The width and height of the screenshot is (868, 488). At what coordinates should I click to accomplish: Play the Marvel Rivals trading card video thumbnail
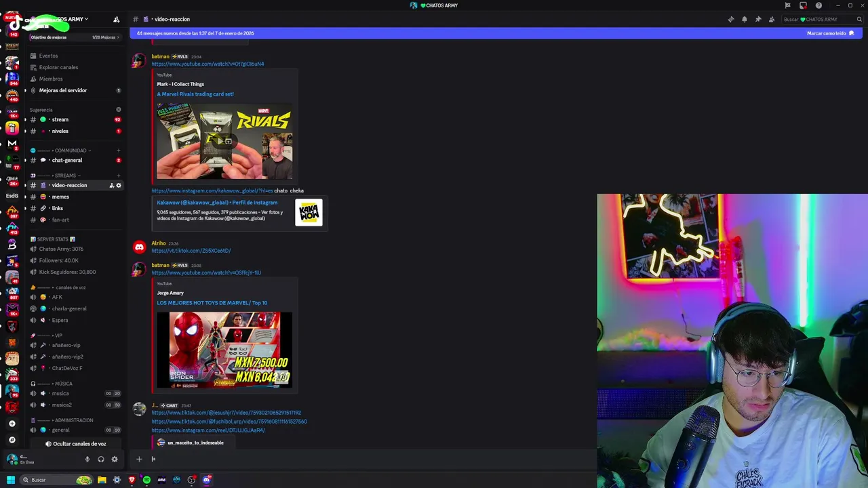tap(224, 141)
